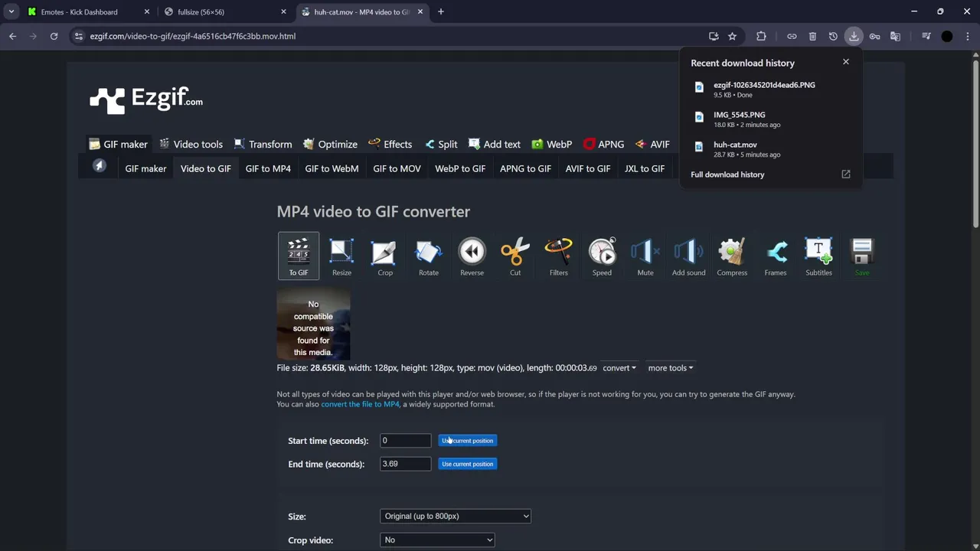Select WebP to GIF submenu item
980x551 pixels.
[x=460, y=168]
